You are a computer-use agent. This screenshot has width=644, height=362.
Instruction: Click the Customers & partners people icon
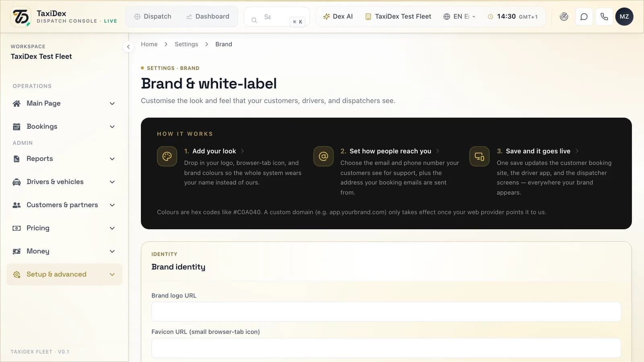tap(17, 205)
